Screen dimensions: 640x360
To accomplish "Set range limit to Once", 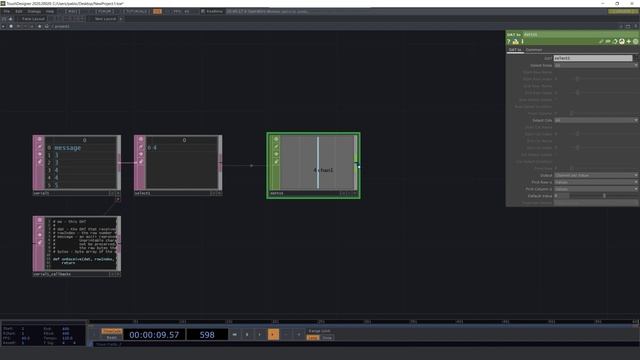I will [327, 338].
